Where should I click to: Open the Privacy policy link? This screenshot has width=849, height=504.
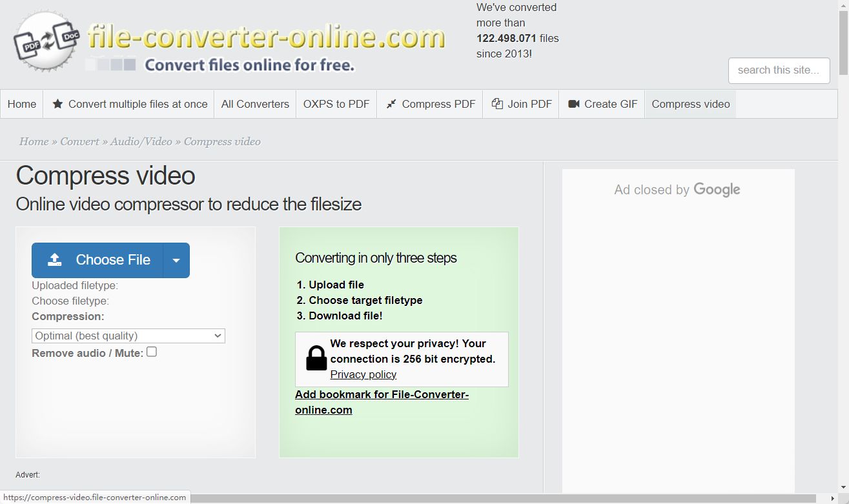[x=363, y=374]
